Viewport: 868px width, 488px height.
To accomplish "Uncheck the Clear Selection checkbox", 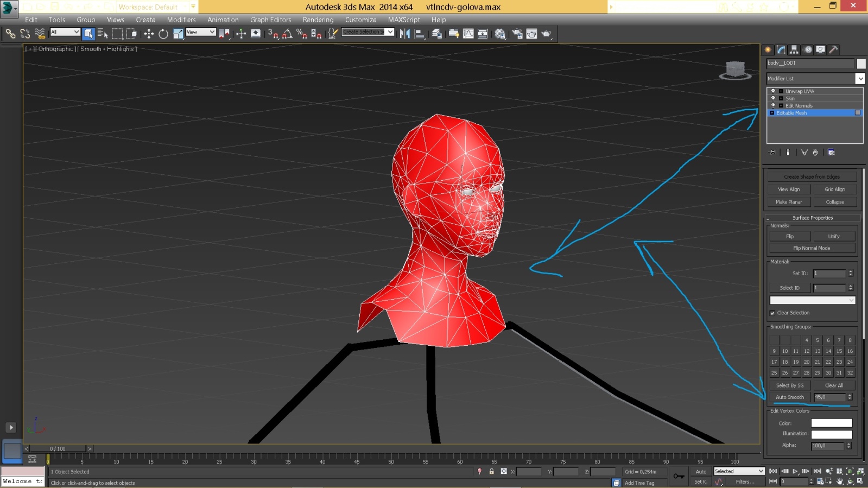I will (772, 313).
